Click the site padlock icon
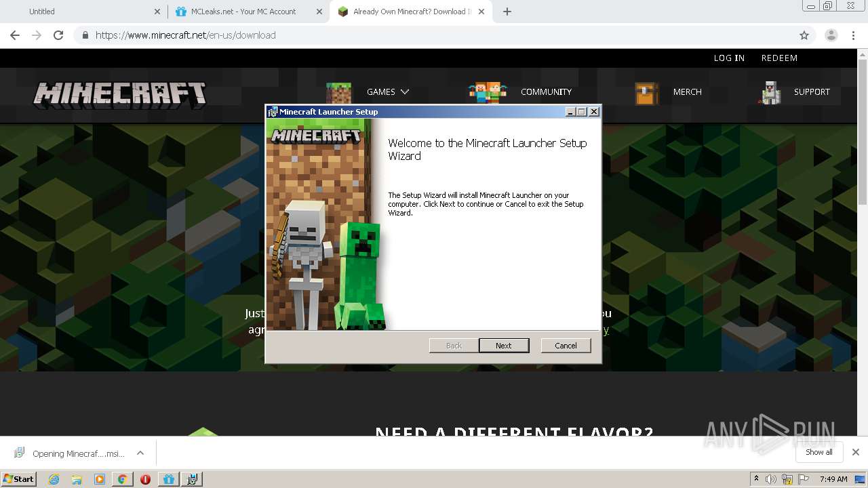 (85, 35)
